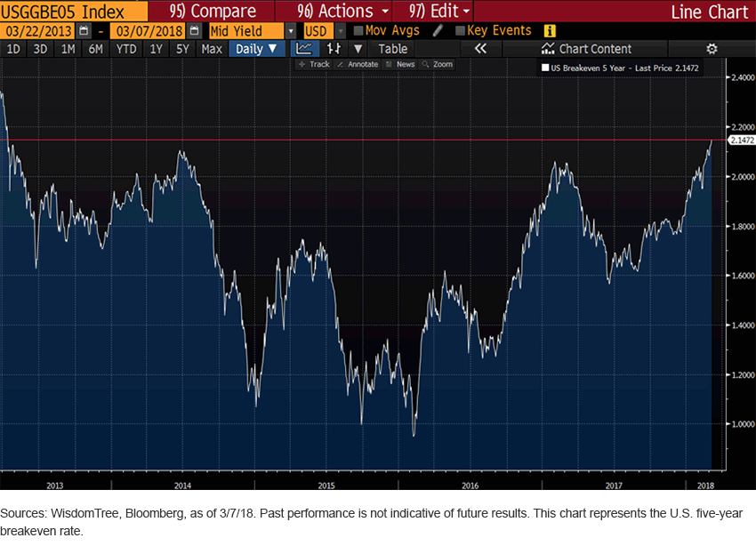Screen dimensions: 756x546
Task: Click the 03/22/2013 start date field
Action: click(38, 31)
